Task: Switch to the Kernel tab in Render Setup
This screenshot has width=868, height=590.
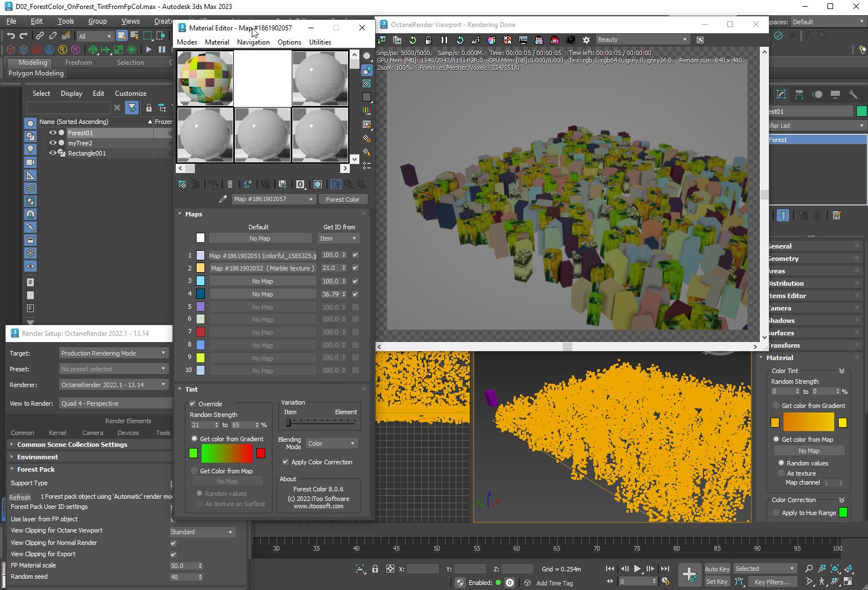Action: [x=57, y=433]
